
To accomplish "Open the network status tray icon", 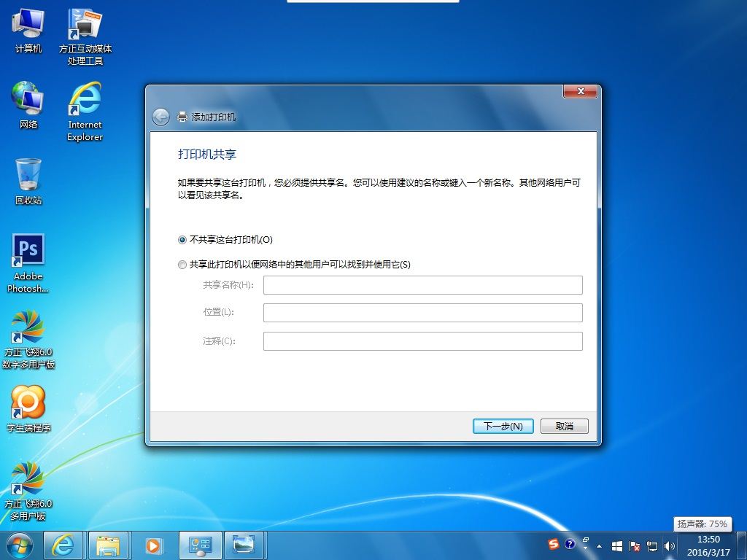I will [651, 546].
